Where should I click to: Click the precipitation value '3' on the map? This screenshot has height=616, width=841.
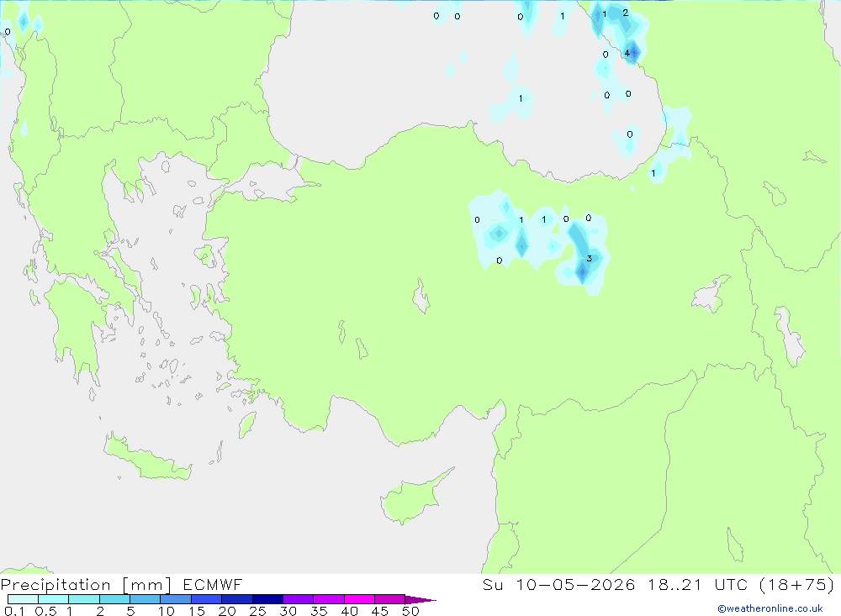[589, 258]
